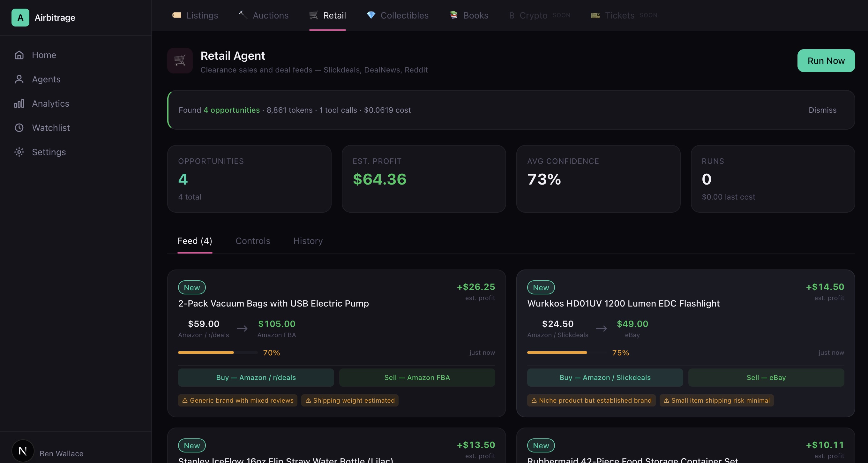Select the Crypto section icon
The image size is (868, 463).
click(512, 16)
